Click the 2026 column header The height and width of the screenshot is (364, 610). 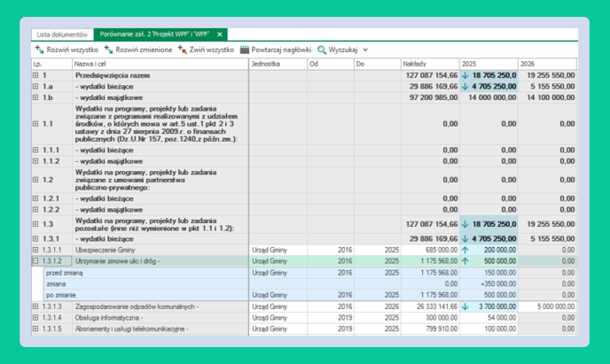click(547, 64)
